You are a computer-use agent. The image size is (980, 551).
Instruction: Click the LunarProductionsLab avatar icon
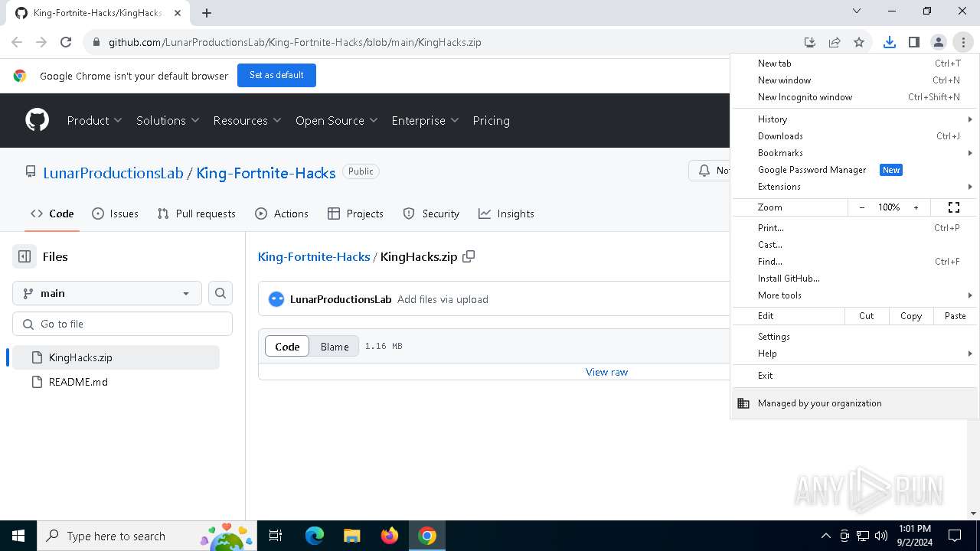pyautogui.click(x=276, y=299)
